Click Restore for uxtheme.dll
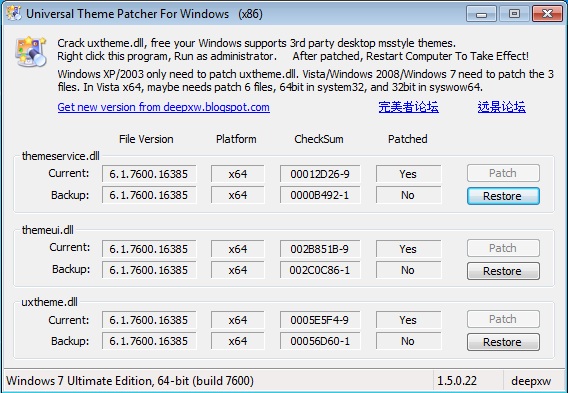The image size is (568, 393). click(x=503, y=342)
